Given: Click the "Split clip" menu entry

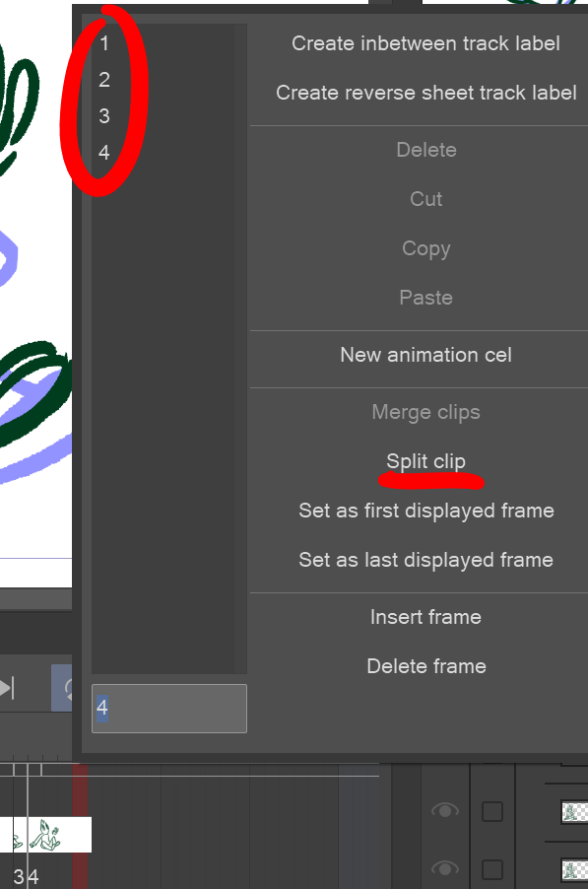Looking at the screenshot, I should pos(426,461).
